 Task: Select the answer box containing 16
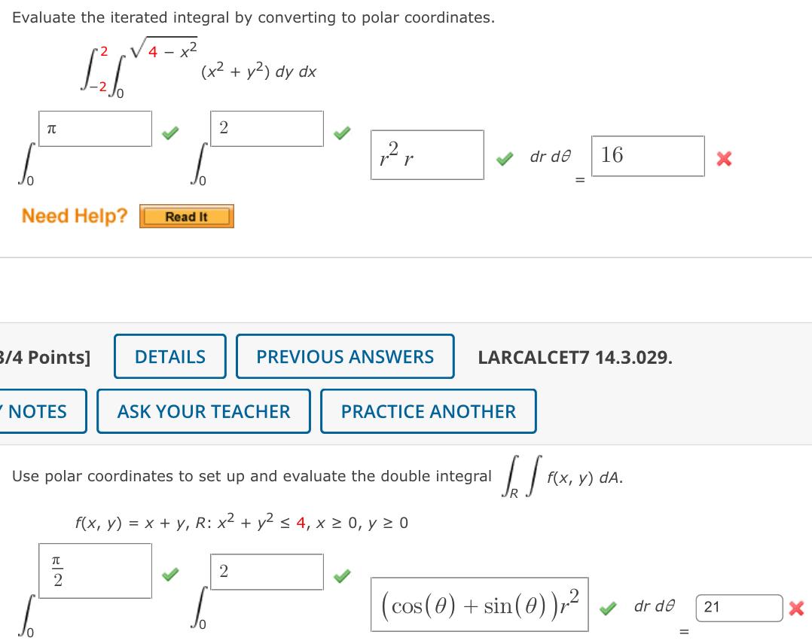click(648, 156)
